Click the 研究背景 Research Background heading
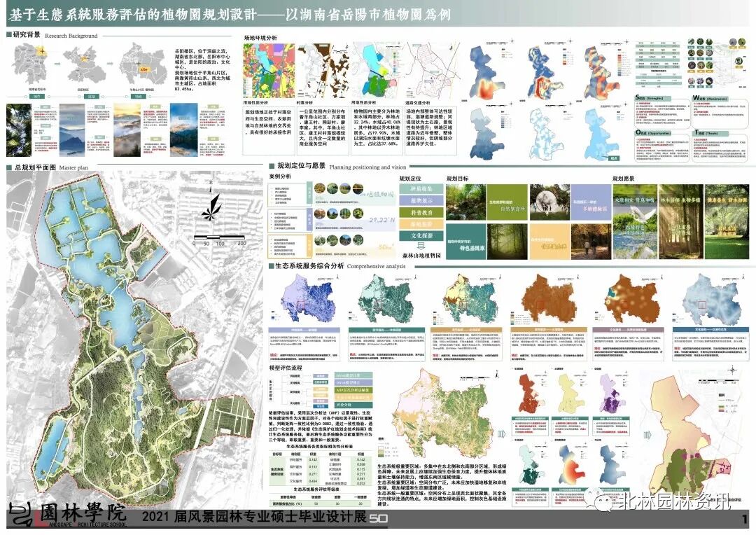The image size is (756, 535). tap(52, 35)
